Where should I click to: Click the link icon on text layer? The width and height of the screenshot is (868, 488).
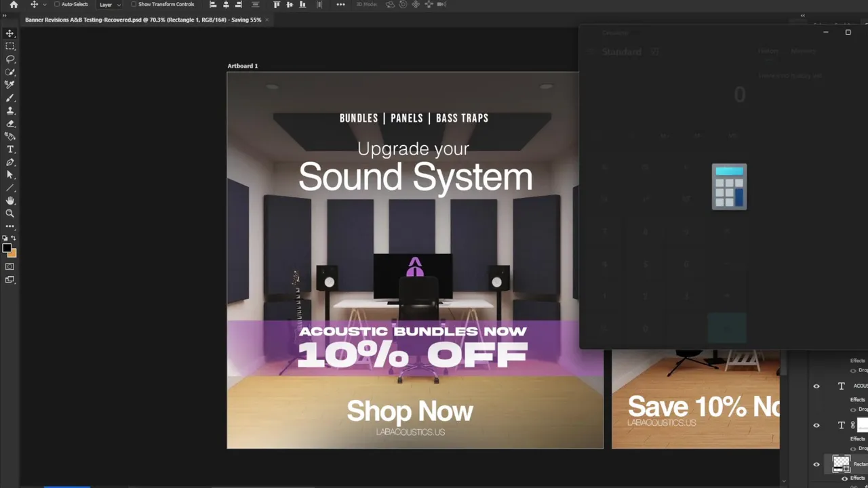(x=853, y=425)
